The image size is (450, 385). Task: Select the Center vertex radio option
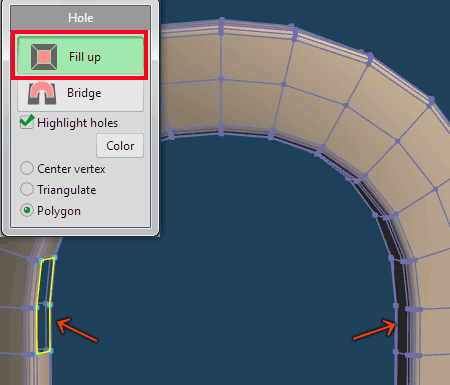click(27, 168)
